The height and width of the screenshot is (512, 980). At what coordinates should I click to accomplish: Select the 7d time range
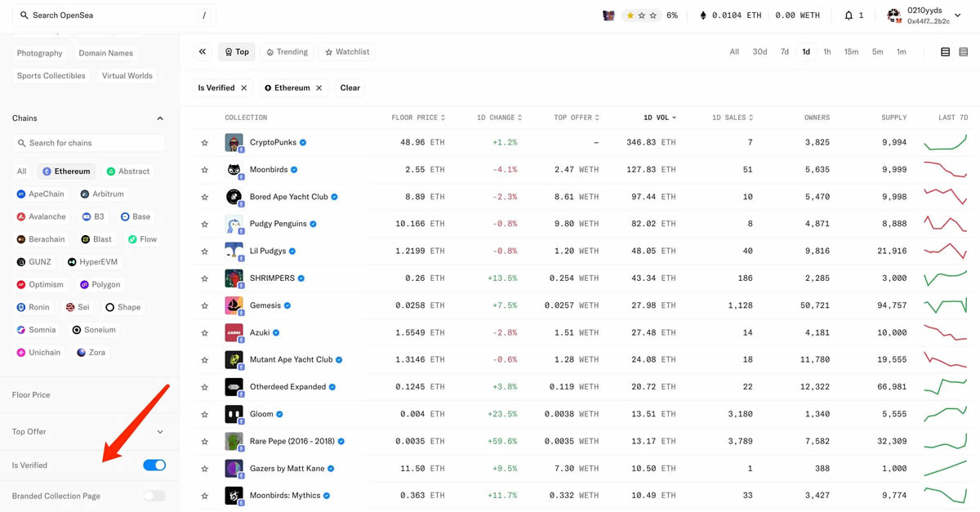click(x=784, y=51)
